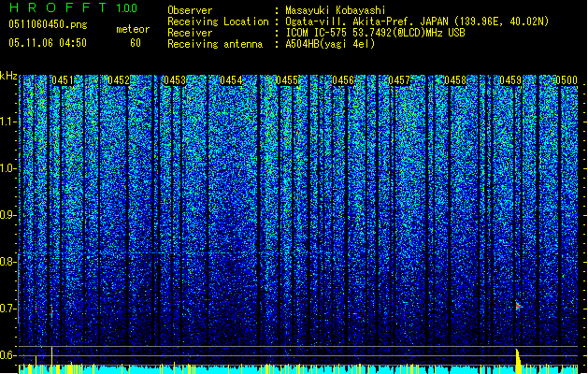Click the 'Receiver' field label
Image resolution: width=588 pixels, height=374 pixels.
tap(190, 33)
